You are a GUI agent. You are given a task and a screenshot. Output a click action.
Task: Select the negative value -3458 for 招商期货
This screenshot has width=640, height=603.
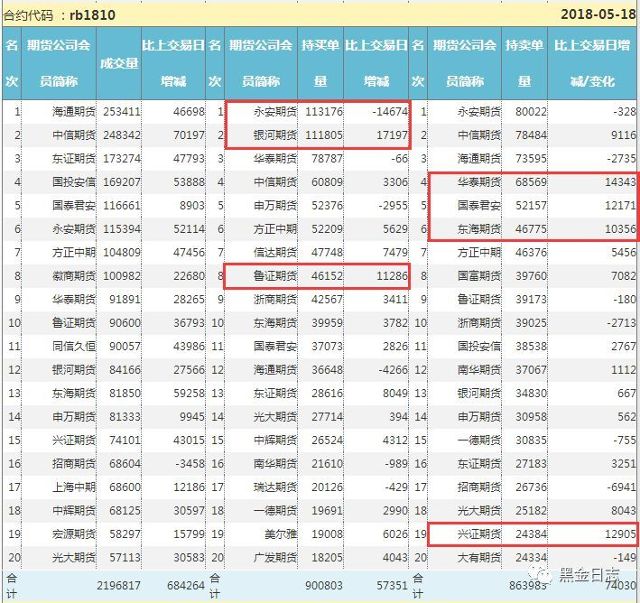(189, 464)
